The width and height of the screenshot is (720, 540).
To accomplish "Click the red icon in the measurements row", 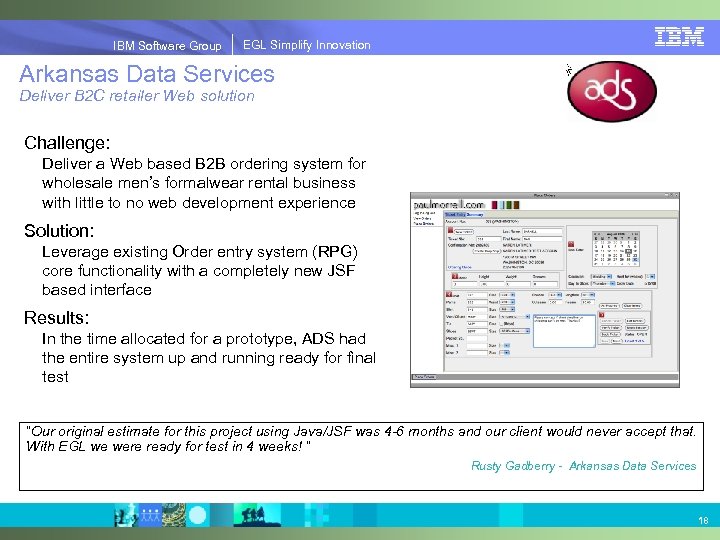I will (x=455, y=276).
